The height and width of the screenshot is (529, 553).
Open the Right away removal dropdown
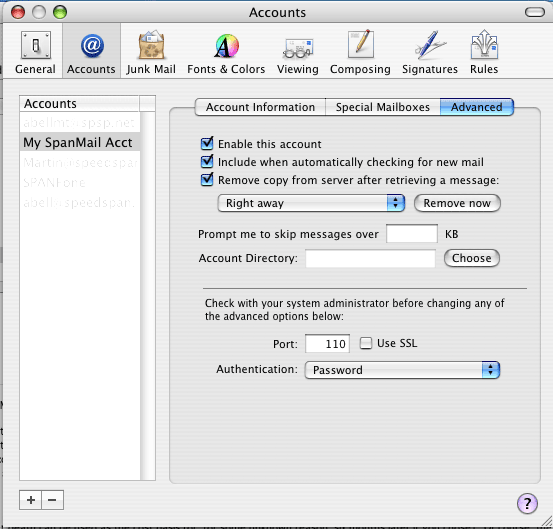coord(311,203)
